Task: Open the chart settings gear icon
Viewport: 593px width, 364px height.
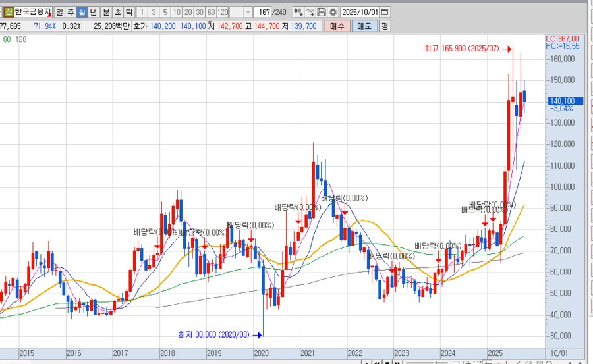Action: point(333,12)
